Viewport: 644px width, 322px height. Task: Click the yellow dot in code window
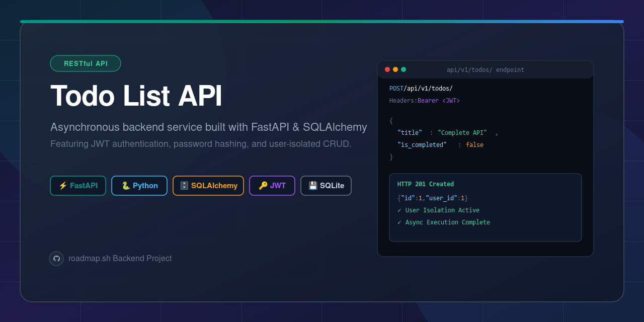(395, 69)
